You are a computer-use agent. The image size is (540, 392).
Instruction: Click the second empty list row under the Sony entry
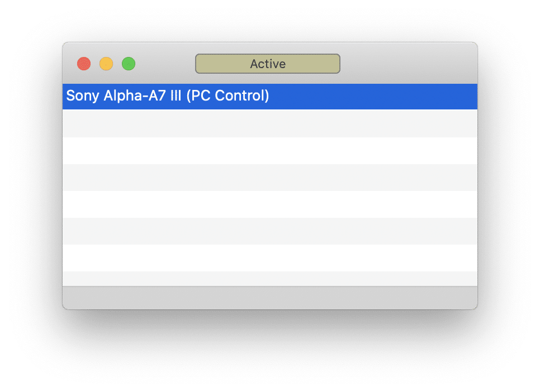[269, 150]
